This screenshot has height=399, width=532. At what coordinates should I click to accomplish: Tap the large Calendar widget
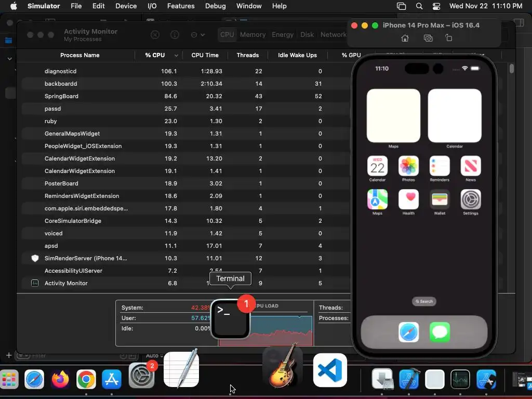click(455, 116)
